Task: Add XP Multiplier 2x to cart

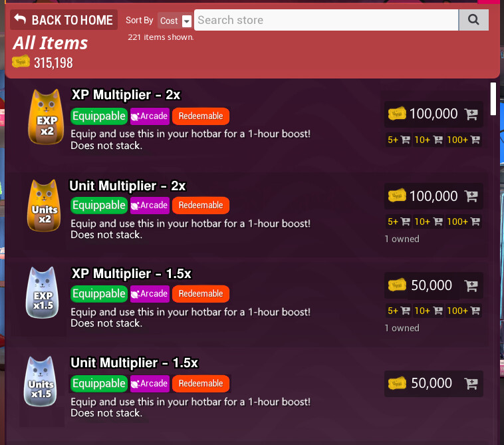Action: click(x=471, y=114)
